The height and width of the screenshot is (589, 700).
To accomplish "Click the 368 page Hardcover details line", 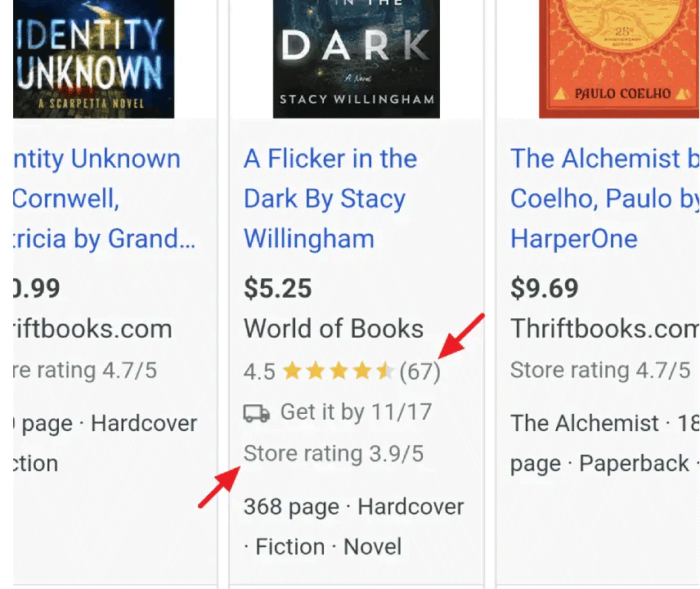I will point(353,507).
